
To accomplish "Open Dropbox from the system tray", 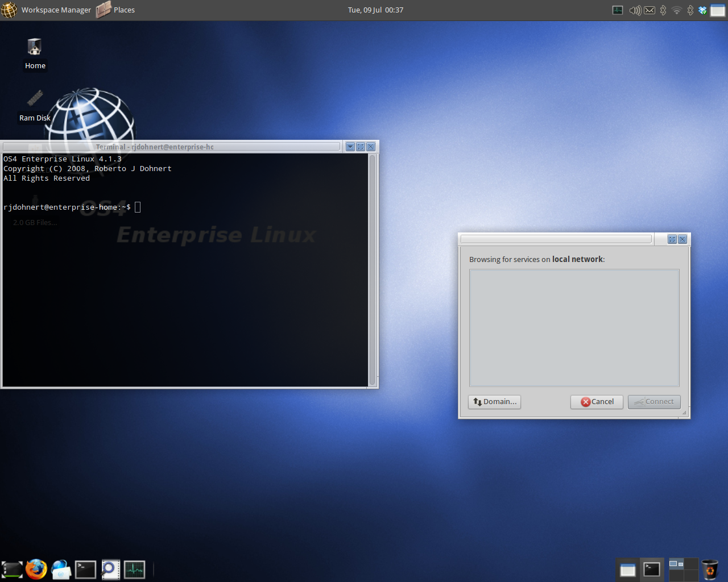I will pyautogui.click(x=702, y=10).
